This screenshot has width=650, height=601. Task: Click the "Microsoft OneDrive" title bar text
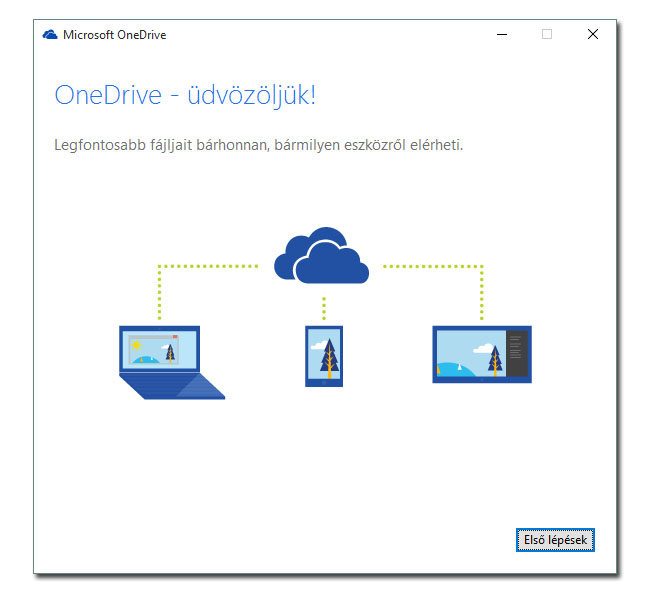pyautogui.click(x=114, y=34)
